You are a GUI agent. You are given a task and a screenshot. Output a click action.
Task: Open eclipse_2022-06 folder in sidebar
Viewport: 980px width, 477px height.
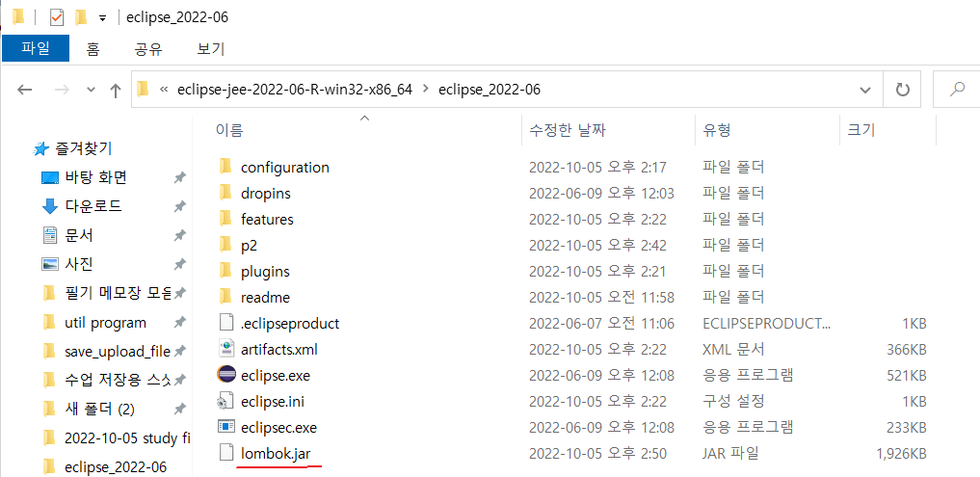[x=116, y=467]
